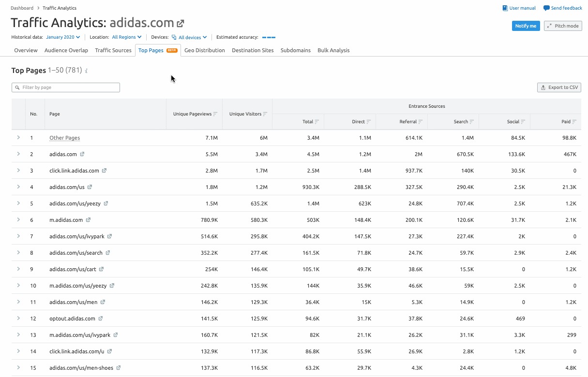Image resolution: width=588 pixels, height=377 pixels.
Task: Expand row 9 adidas.com/us/cart
Action: point(18,269)
